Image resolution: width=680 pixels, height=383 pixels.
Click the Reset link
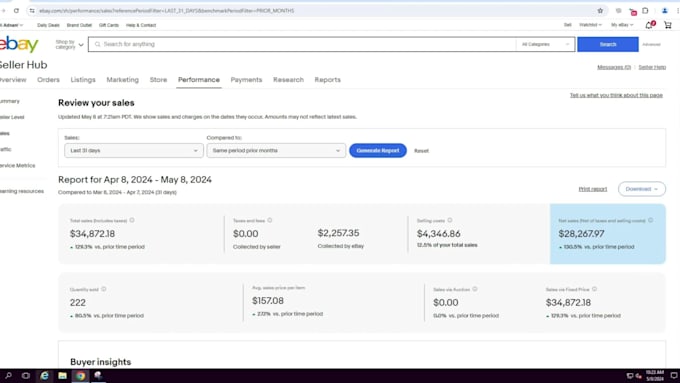(x=421, y=151)
